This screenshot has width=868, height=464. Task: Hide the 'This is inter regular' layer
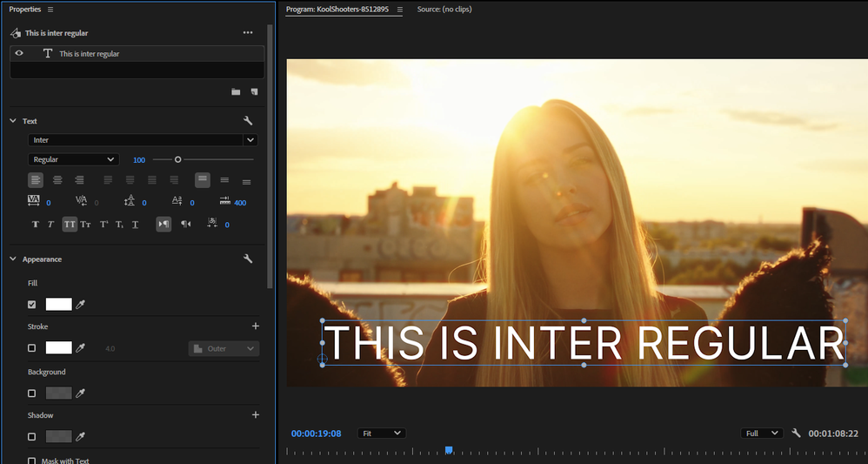point(20,53)
